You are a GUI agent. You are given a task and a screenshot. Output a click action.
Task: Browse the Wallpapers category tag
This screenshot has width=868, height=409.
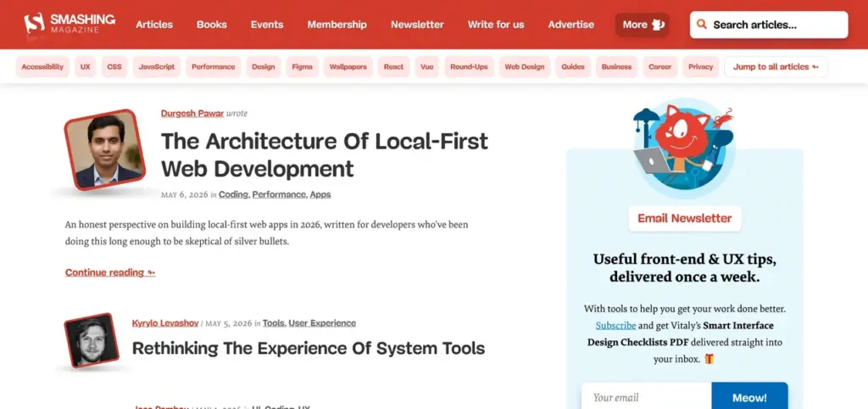(348, 66)
